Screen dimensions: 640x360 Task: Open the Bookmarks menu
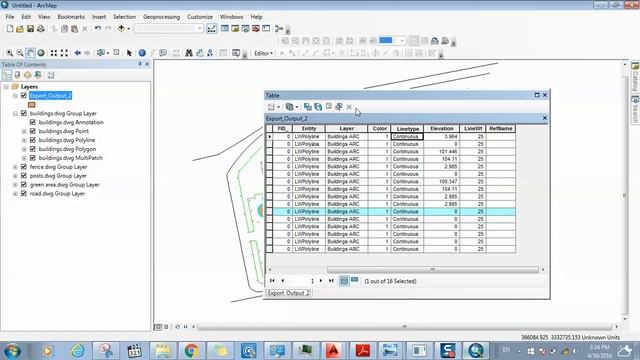point(71,17)
